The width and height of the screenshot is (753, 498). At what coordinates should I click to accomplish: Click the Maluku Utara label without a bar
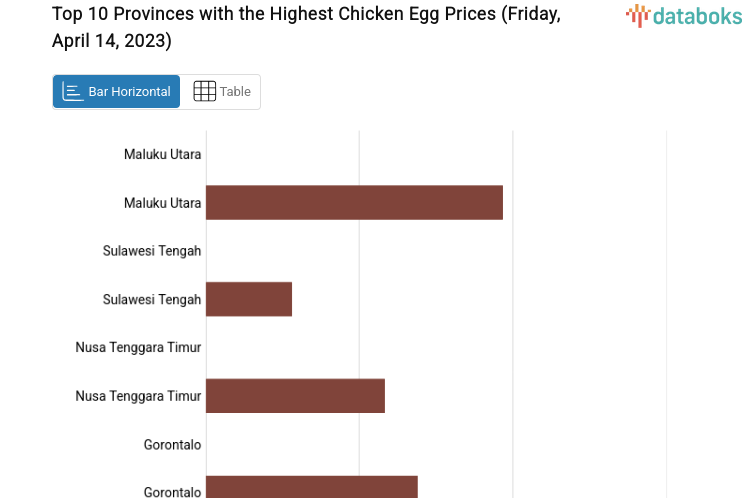(x=162, y=154)
